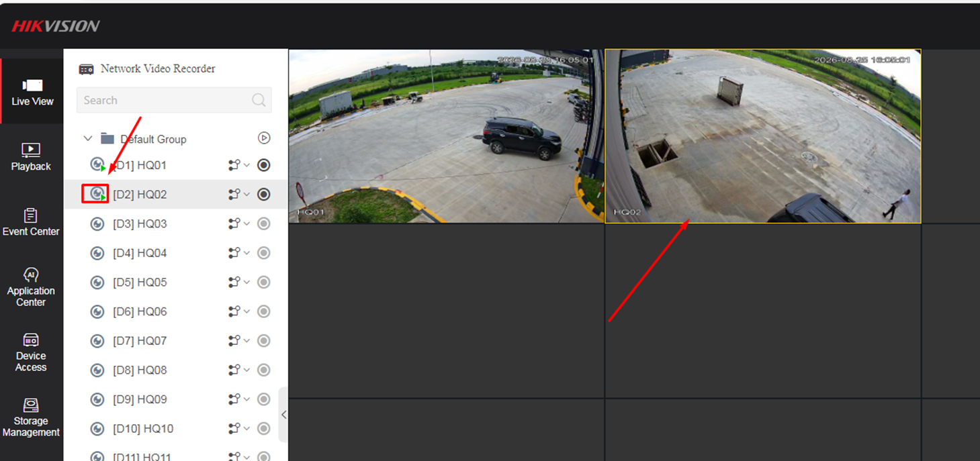Toggle recording for [D7] HQ07
The width and height of the screenshot is (980, 461).
[x=264, y=341]
